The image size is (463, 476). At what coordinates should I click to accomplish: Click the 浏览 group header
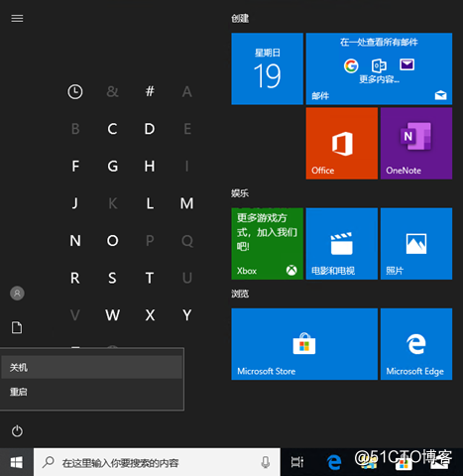tap(240, 294)
